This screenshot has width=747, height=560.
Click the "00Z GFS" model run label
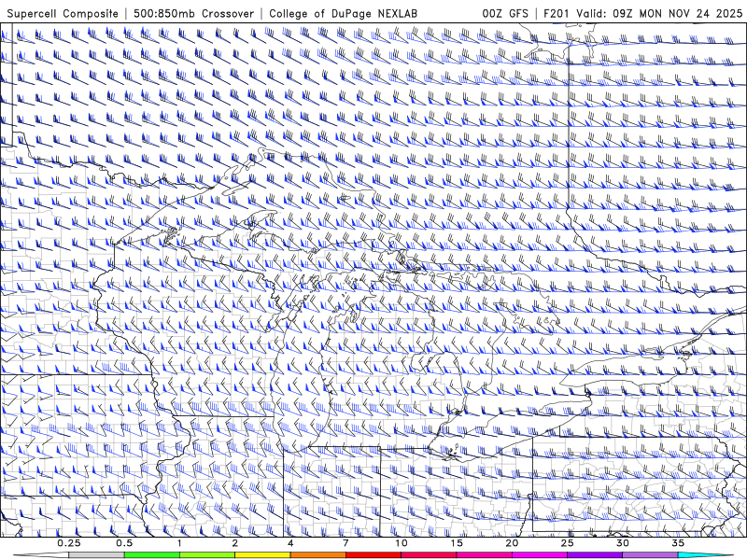click(x=505, y=13)
